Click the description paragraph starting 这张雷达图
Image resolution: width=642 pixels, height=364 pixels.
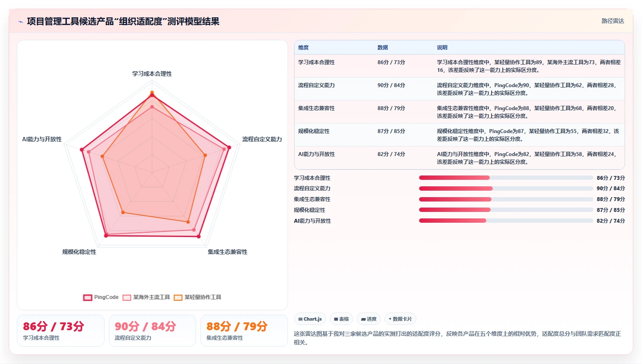(457, 338)
